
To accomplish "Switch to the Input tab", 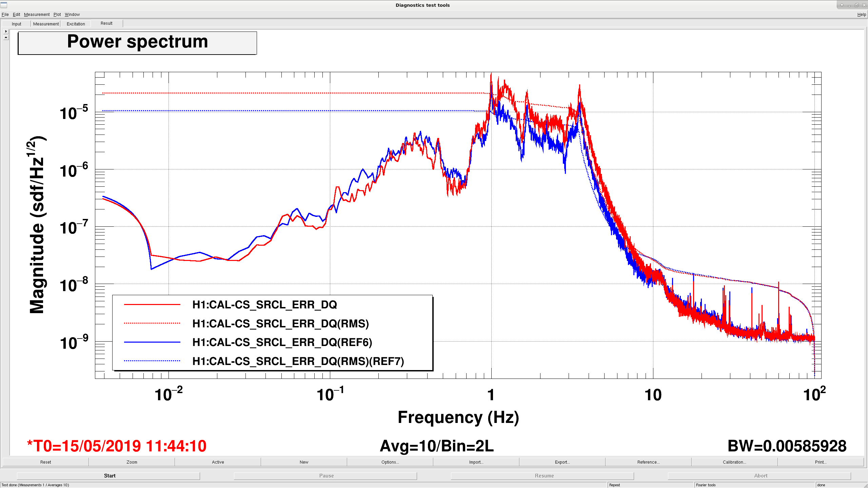I will pos(16,24).
